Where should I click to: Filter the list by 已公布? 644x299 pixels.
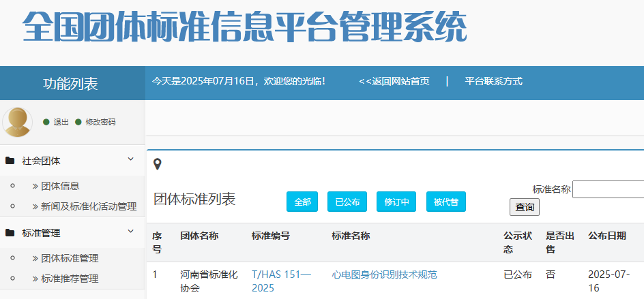coord(347,202)
